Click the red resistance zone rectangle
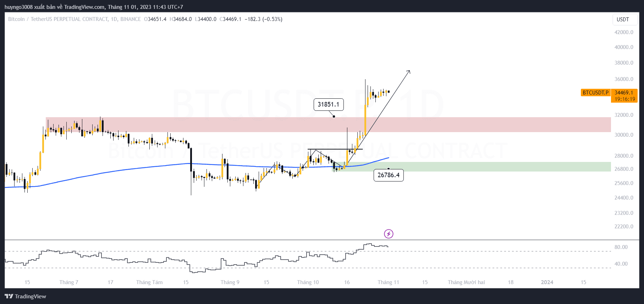This screenshot has height=304, width=644. coord(328,125)
